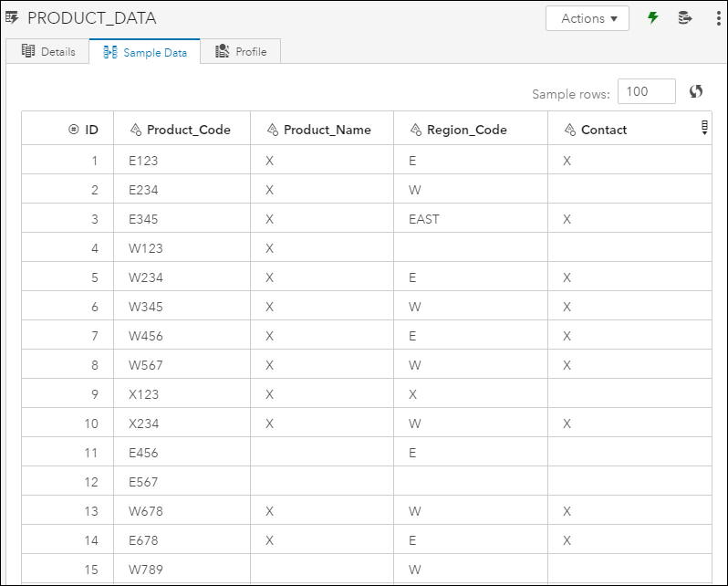Refresh the sample data rows
This screenshot has width=728, height=586.
[696, 91]
